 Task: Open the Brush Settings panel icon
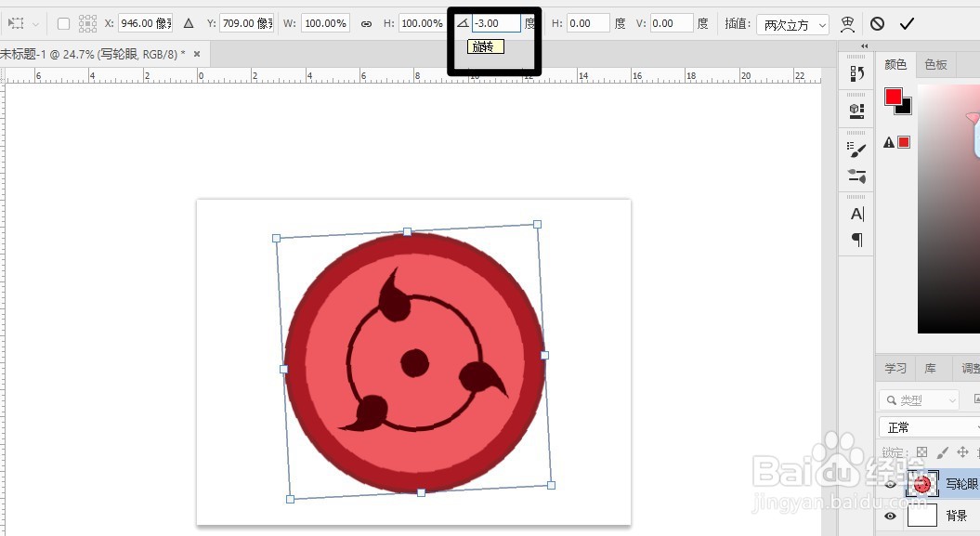tap(856, 150)
